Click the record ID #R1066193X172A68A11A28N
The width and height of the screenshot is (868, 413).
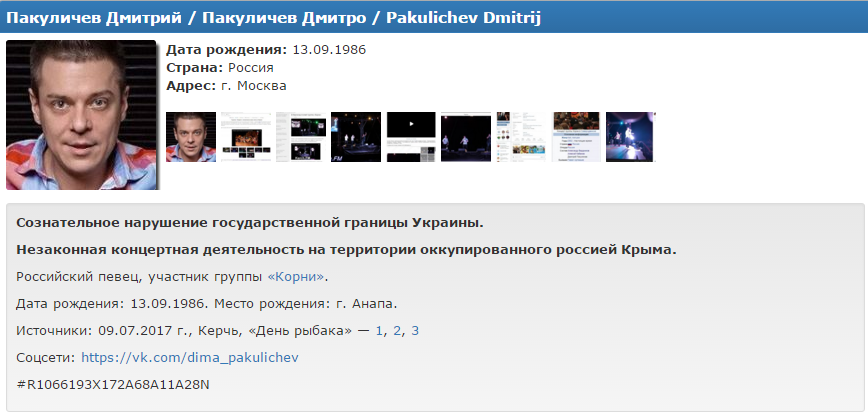click(114, 384)
